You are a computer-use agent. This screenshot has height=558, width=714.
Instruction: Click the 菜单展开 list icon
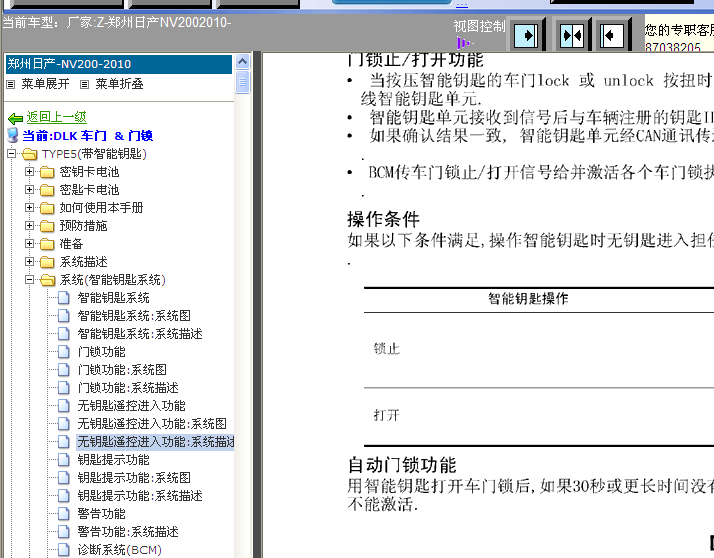pyautogui.click(x=10, y=84)
